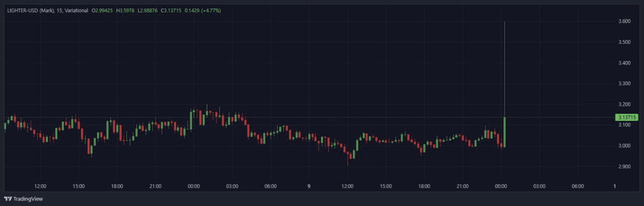Image resolution: width=644 pixels, height=206 pixels.
Task: Click the 2.900 price axis label
Action: [x=624, y=167]
